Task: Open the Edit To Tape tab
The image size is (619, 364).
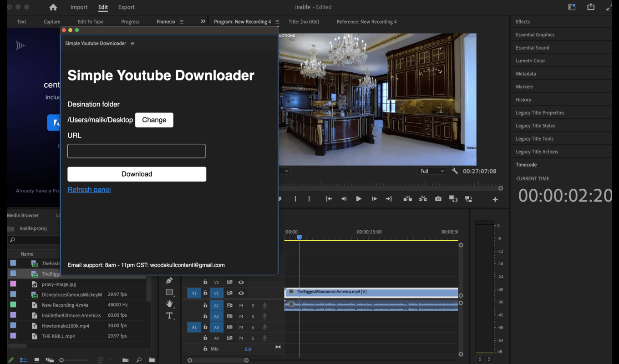Action: point(91,22)
